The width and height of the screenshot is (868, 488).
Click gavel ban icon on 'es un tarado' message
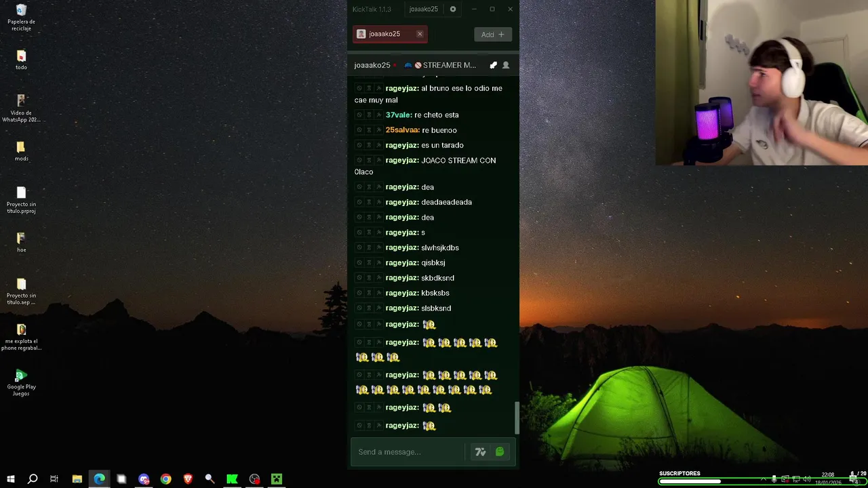point(378,145)
